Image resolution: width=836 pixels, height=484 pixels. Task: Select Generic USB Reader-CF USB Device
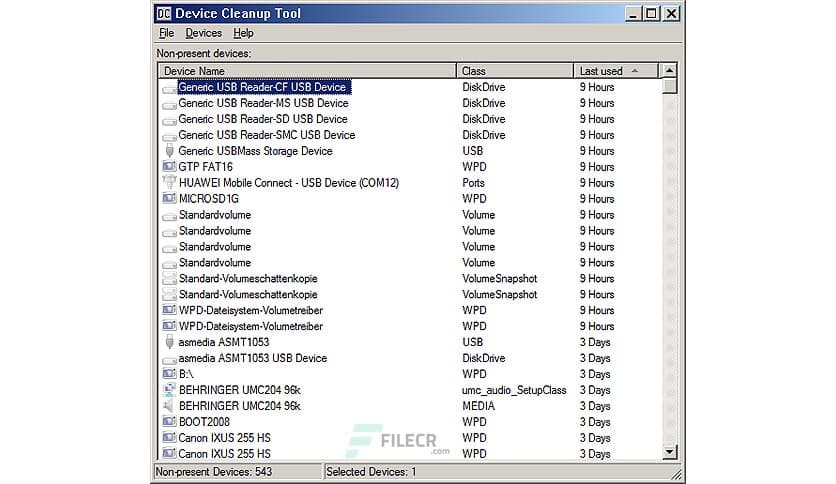coord(262,87)
